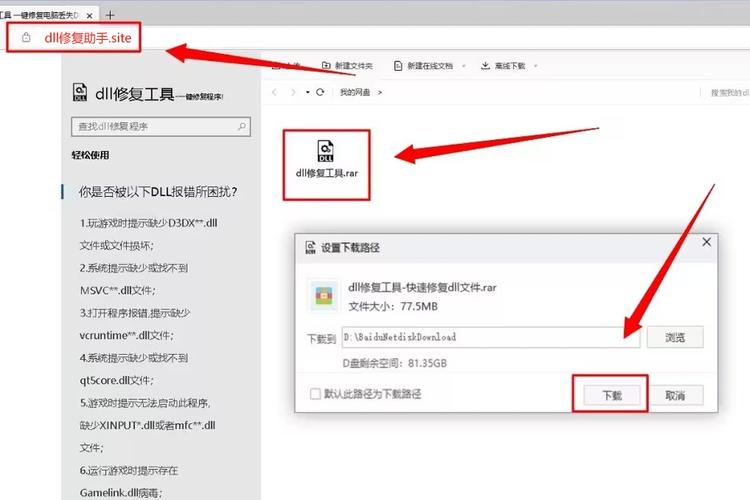Select the dll修复工具.rar file icon

325,151
